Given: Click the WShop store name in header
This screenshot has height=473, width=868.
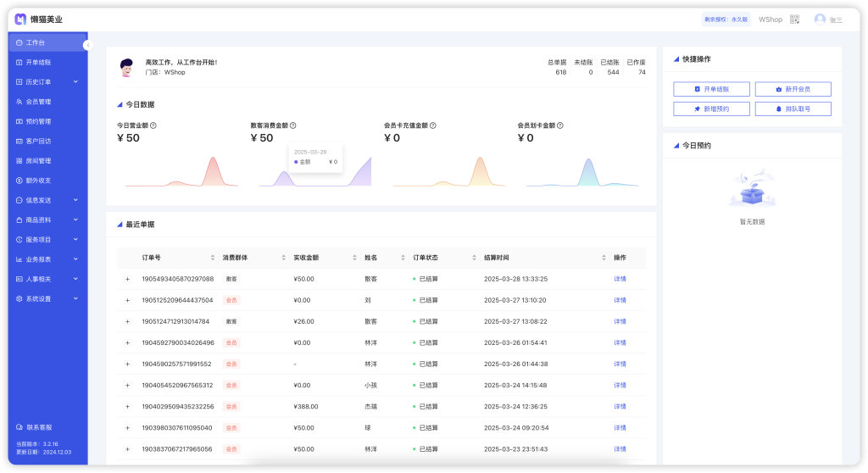Looking at the screenshot, I should click(770, 19).
